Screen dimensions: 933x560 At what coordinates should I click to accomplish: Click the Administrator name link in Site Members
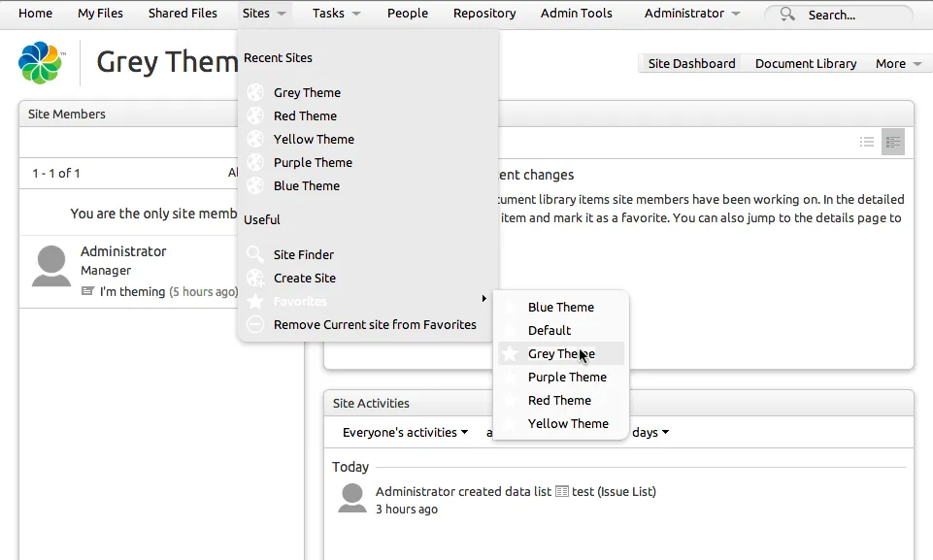[123, 251]
